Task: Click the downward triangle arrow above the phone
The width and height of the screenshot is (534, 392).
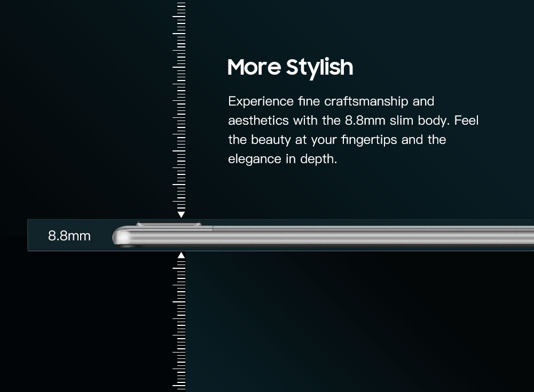Action: click(x=181, y=214)
